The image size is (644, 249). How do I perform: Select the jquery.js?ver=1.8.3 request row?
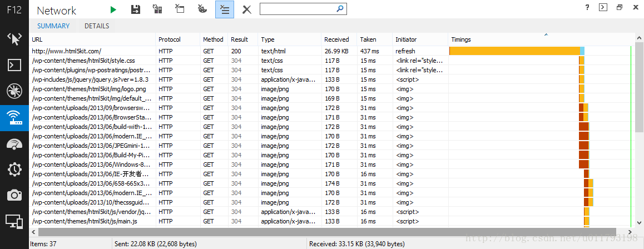coord(331,79)
